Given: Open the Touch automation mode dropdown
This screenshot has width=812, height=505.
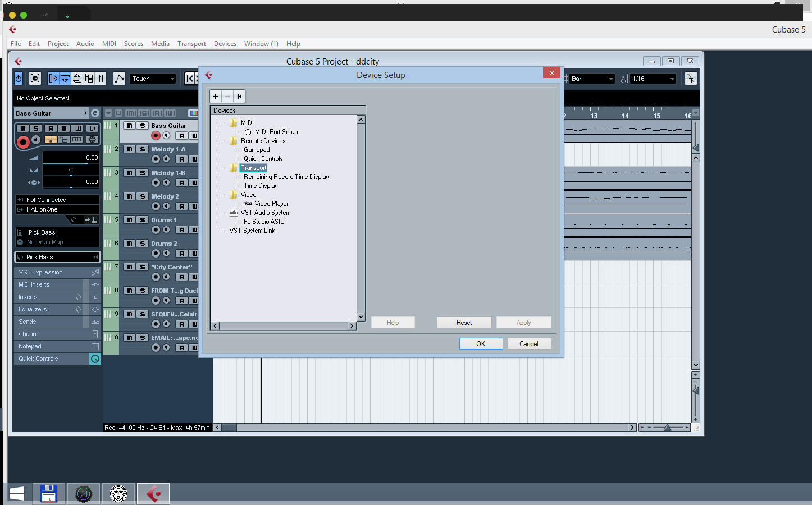Looking at the screenshot, I should tap(153, 79).
